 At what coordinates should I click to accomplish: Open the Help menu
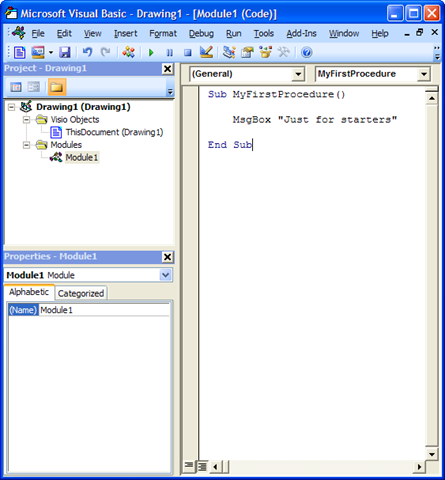[x=380, y=34]
